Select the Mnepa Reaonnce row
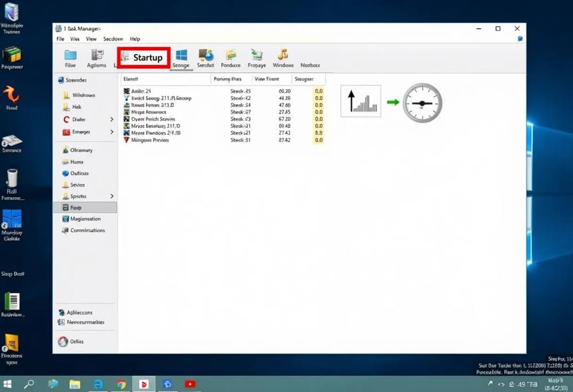Screen dimensions: 573x392 click(223, 112)
